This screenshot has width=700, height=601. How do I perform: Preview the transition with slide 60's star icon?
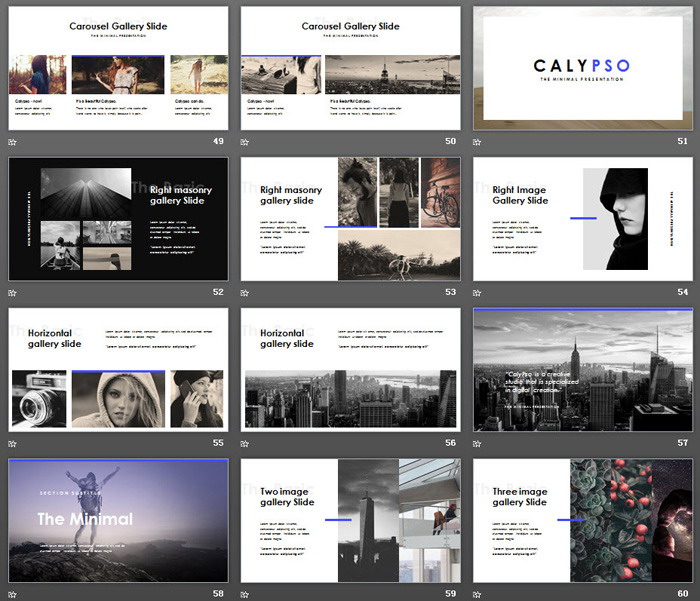point(477,593)
